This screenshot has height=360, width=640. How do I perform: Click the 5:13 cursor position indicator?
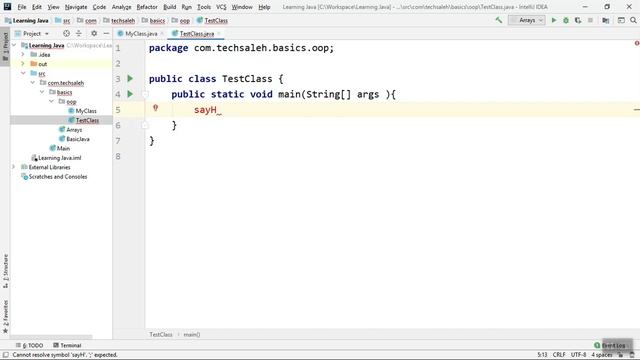point(542,355)
